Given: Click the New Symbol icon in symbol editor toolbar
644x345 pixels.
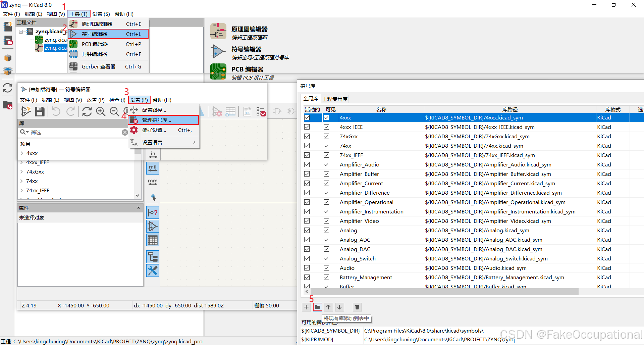Looking at the screenshot, I should point(25,111).
